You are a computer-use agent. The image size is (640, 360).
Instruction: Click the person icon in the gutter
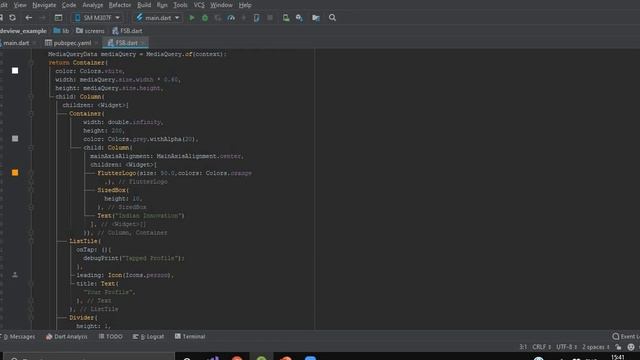15,275
